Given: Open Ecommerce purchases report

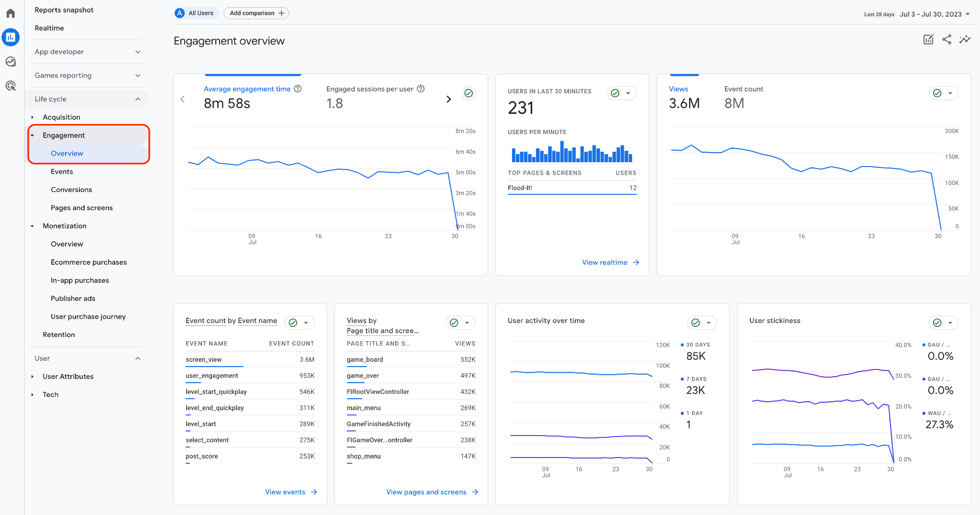Looking at the screenshot, I should pos(89,262).
